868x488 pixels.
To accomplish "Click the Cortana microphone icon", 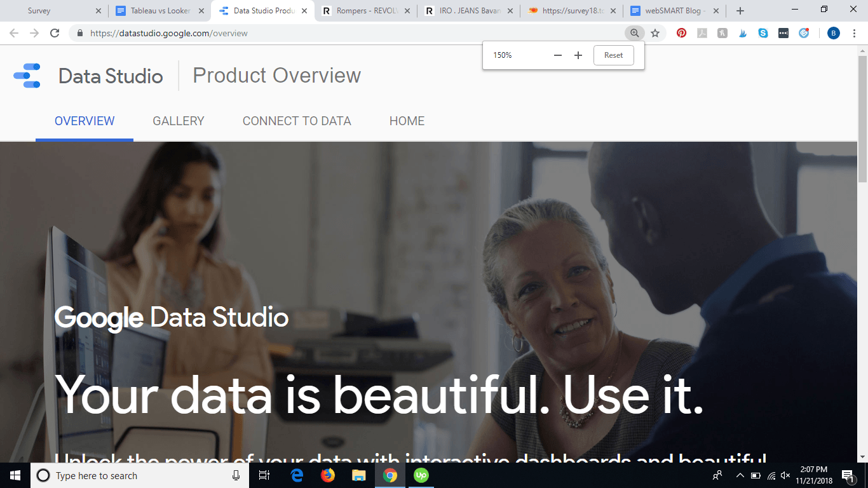I will tap(236, 475).
